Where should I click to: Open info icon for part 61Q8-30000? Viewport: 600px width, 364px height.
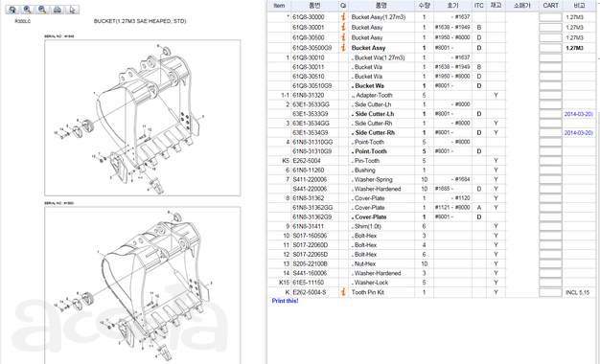click(x=343, y=17)
